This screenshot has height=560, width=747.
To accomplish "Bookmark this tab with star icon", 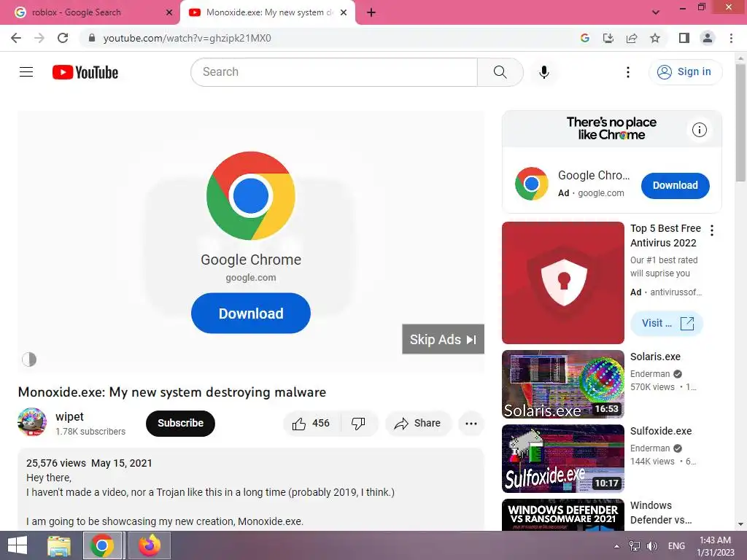I will (x=655, y=38).
